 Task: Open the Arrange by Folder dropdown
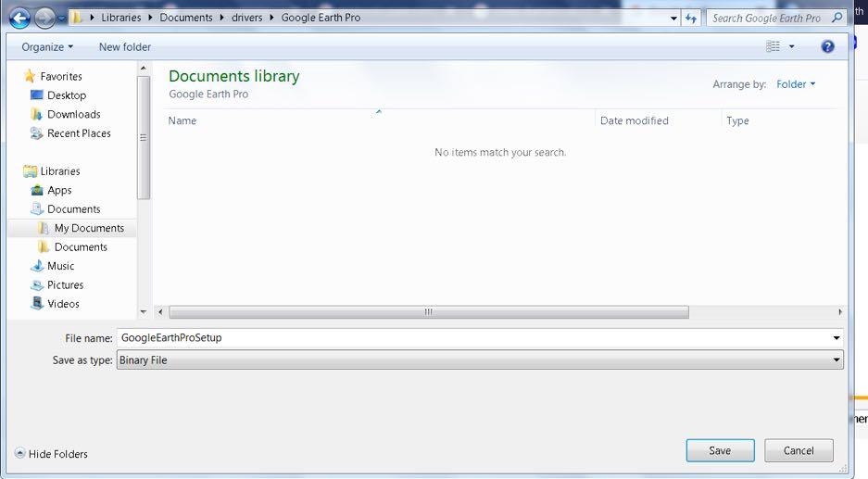pyautogui.click(x=796, y=84)
